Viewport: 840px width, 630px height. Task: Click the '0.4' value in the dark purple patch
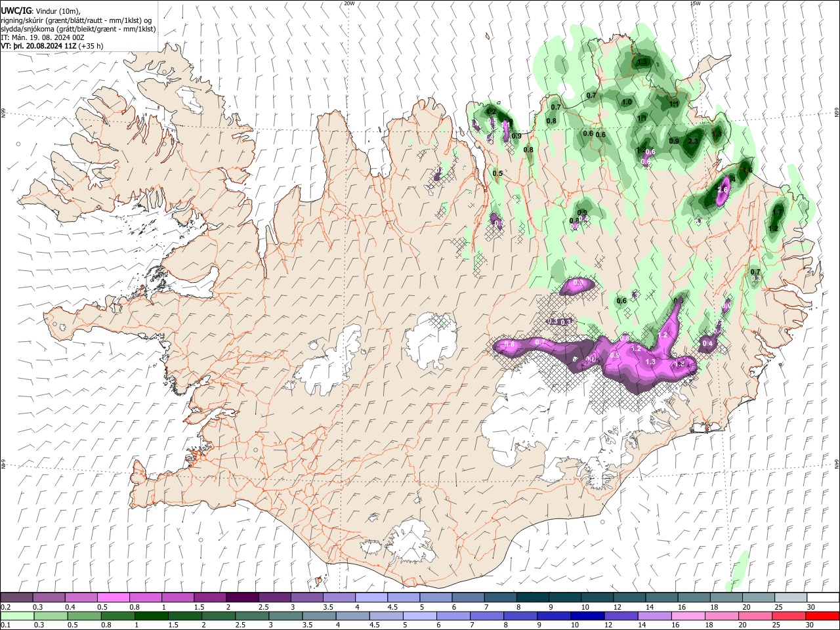click(x=707, y=343)
